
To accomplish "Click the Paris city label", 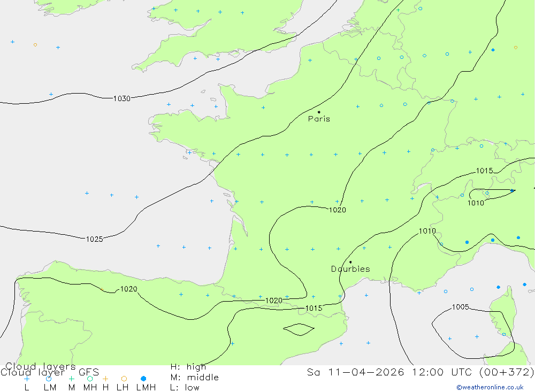I will 319,119.
